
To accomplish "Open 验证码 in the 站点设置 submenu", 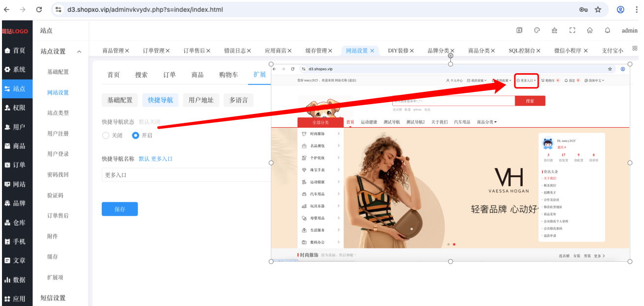I will 56,195.
